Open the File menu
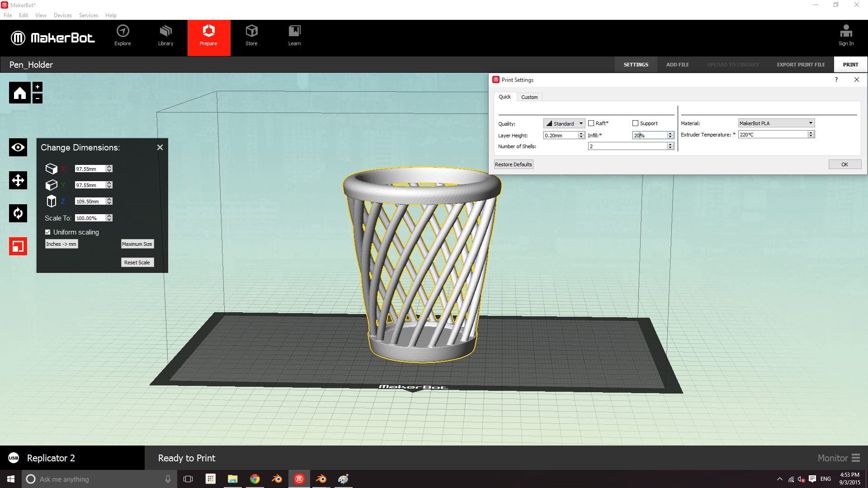The image size is (868, 488). click(8, 15)
